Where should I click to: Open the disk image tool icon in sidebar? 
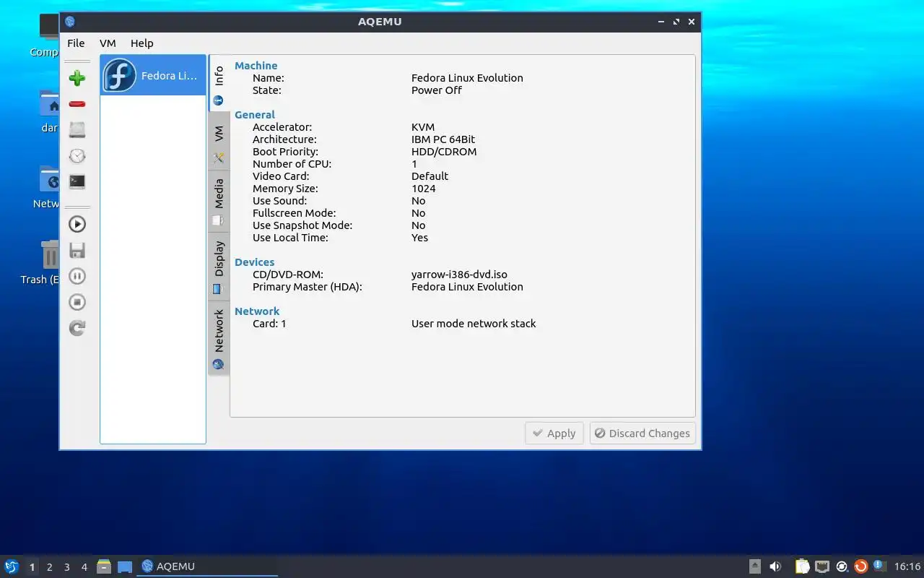click(77, 130)
